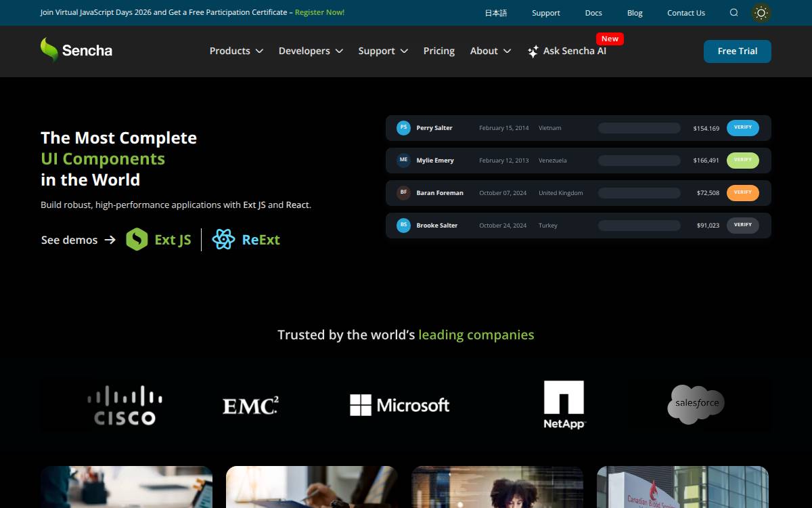The image size is (812, 508).
Task: Click the name Mylie Emery
Action: coord(435,161)
